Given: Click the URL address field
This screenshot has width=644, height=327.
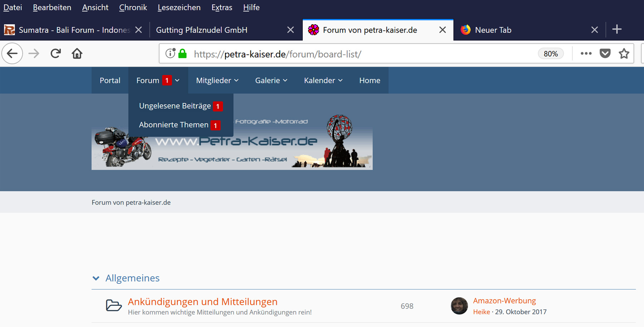Looking at the screenshot, I should [358, 54].
